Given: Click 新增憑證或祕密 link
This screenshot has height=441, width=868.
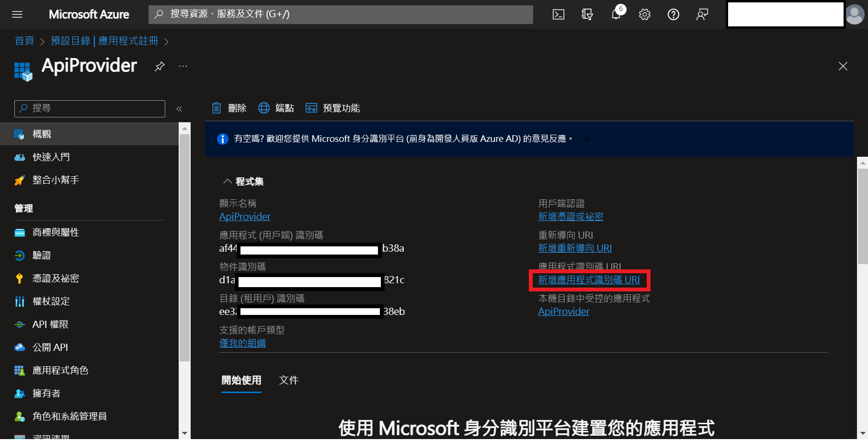Looking at the screenshot, I should [571, 217].
